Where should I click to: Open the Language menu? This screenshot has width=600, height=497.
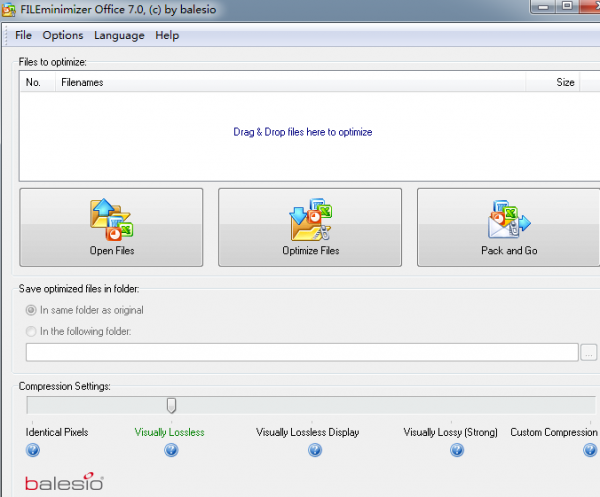pyautogui.click(x=119, y=36)
